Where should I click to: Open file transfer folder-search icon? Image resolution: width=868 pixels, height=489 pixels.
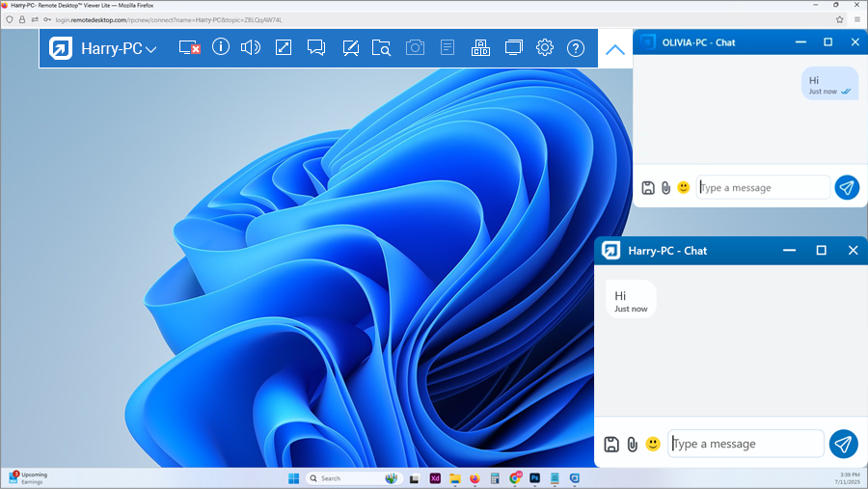point(382,47)
